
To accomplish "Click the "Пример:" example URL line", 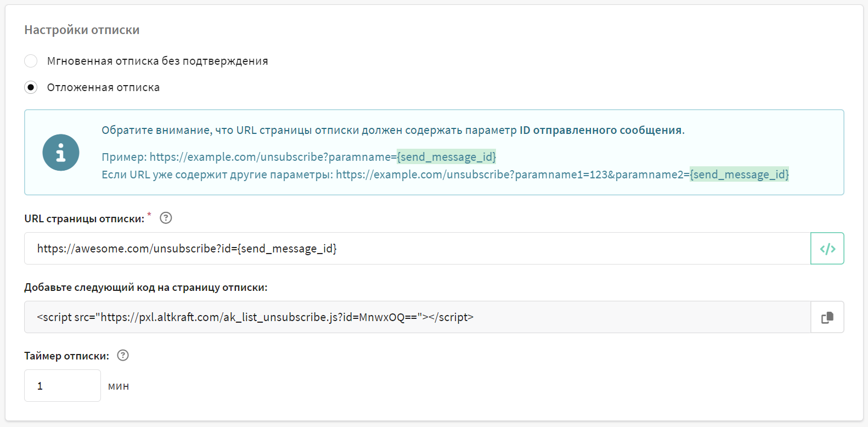I will click(x=299, y=157).
